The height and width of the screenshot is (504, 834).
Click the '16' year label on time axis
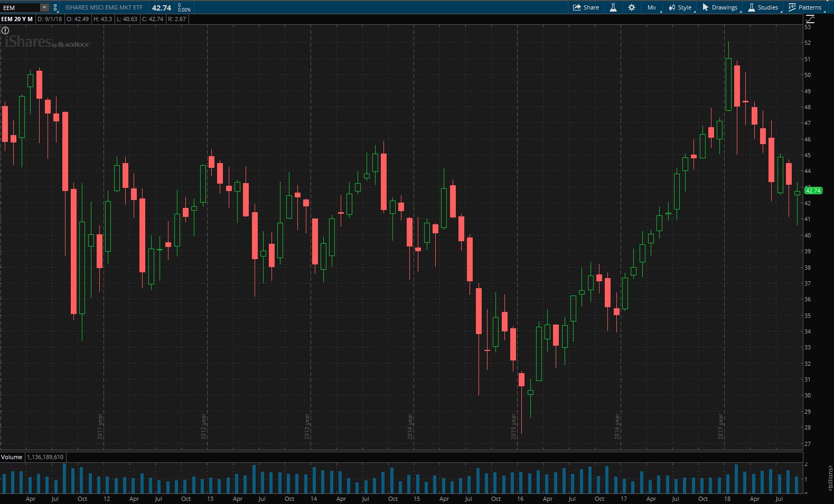pyautogui.click(x=520, y=499)
